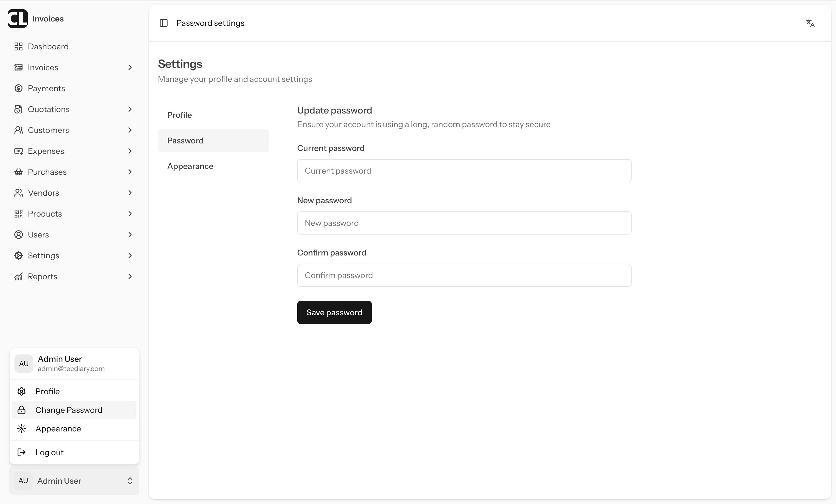The height and width of the screenshot is (504, 836).
Task: Focus the Confirm password field
Action: (x=464, y=275)
